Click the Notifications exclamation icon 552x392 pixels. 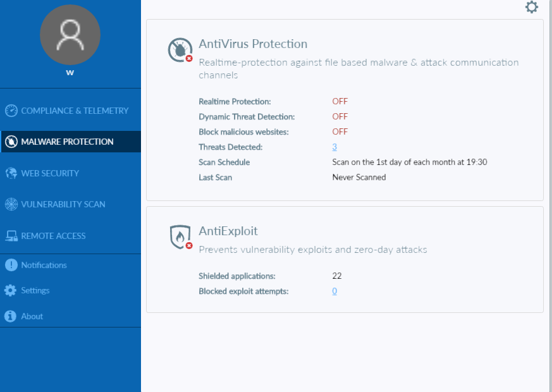10,265
